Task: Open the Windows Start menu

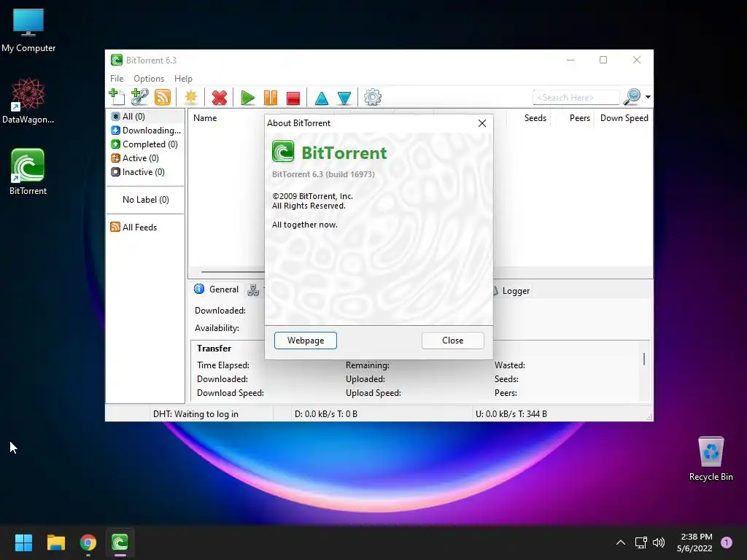Action: click(23, 542)
